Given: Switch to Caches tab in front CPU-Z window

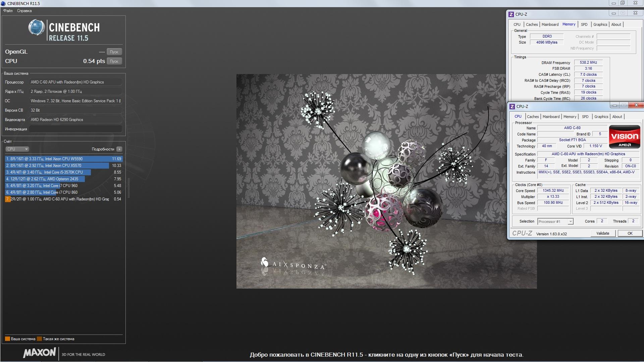Looking at the screenshot, I should 533,117.
